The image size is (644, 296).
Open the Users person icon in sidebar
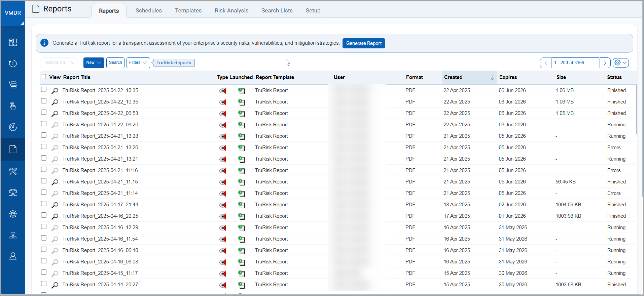(x=13, y=256)
